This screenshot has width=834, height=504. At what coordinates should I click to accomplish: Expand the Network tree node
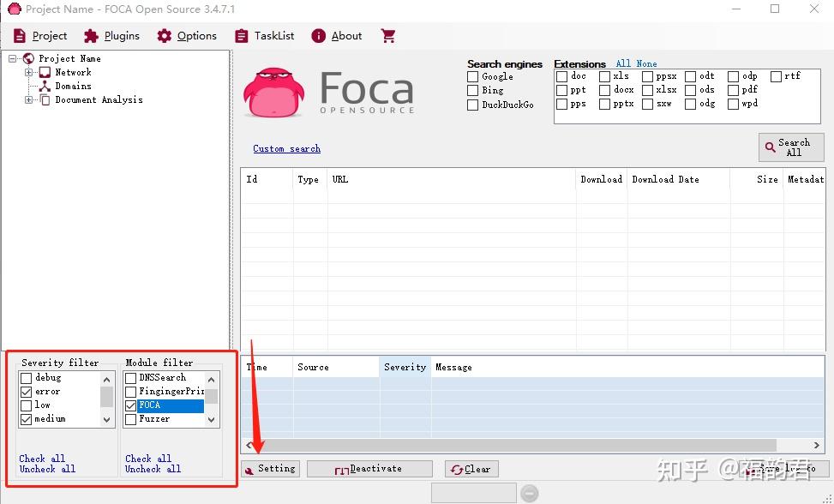point(27,72)
